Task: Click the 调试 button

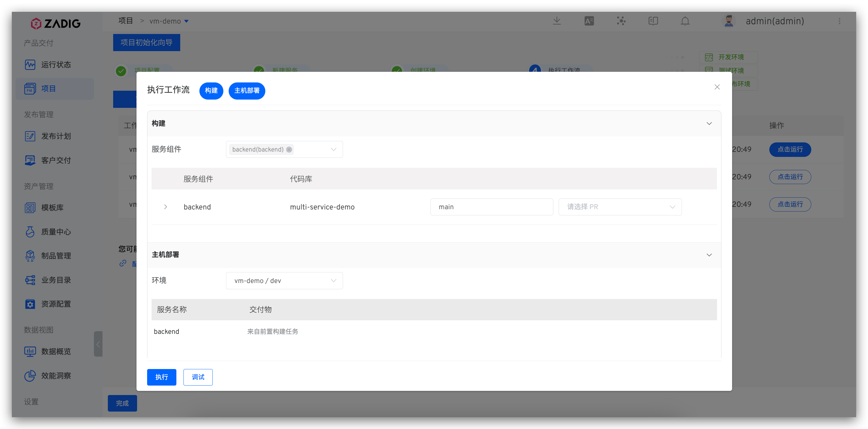Action: coord(198,377)
